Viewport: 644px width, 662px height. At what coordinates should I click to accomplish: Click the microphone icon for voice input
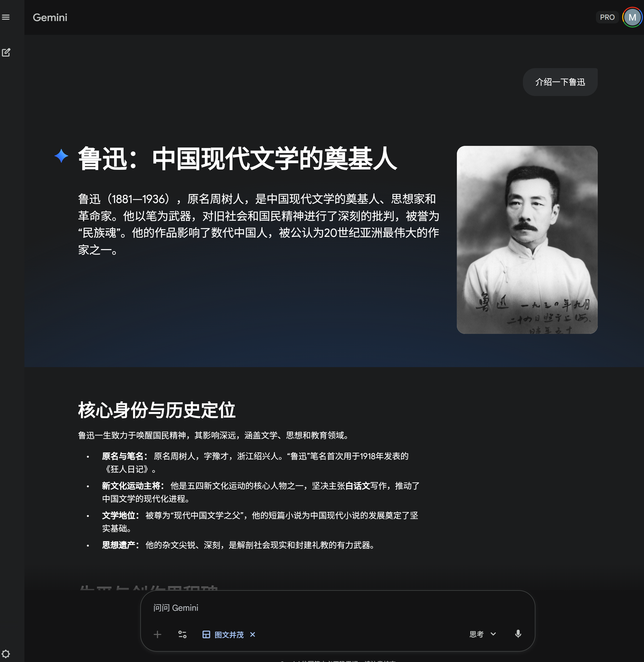(518, 634)
